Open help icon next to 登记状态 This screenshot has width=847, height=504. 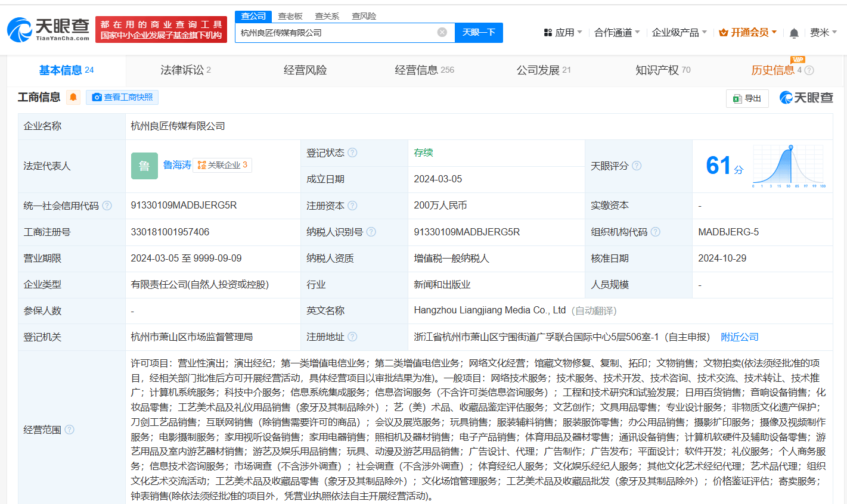click(352, 153)
